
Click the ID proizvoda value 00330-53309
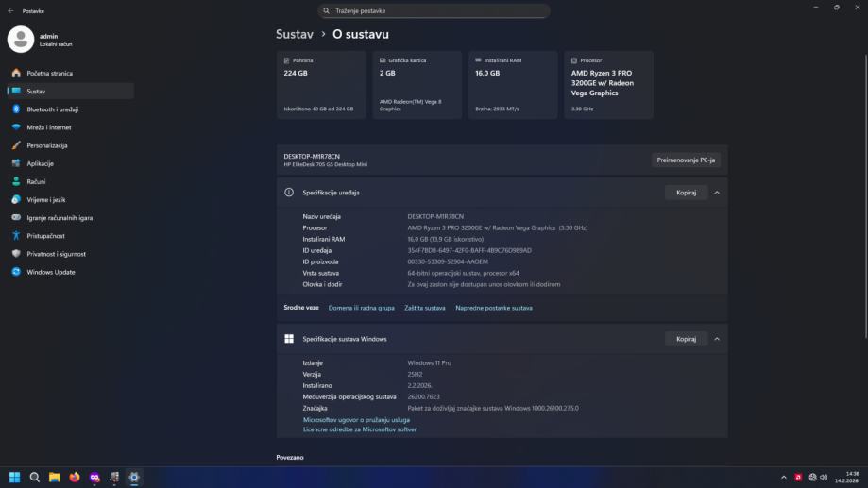(x=448, y=261)
